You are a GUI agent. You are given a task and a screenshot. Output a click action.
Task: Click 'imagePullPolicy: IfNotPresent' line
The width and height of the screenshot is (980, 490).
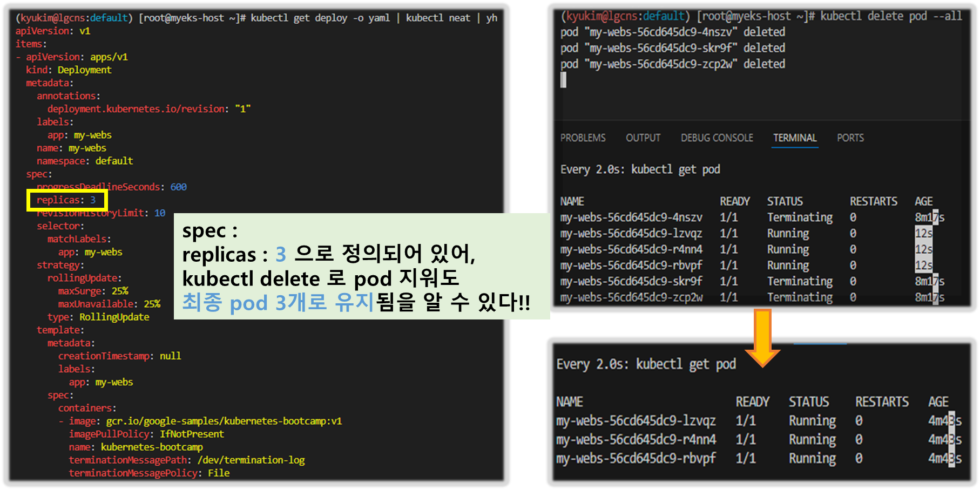tap(146, 434)
